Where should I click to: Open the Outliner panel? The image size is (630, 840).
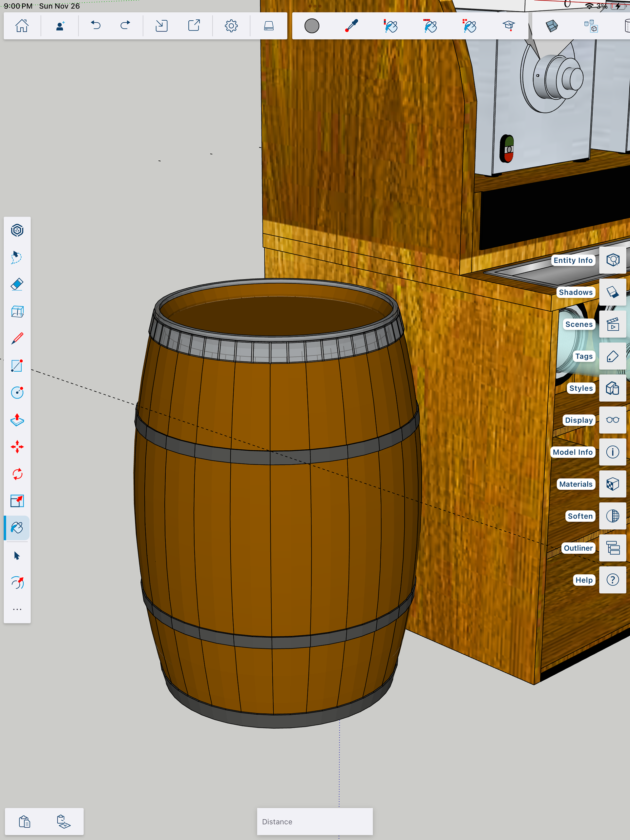click(x=612, y=548)
